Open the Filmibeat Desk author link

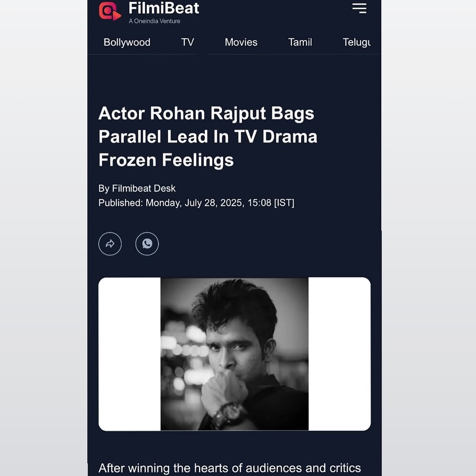[144, 188]
